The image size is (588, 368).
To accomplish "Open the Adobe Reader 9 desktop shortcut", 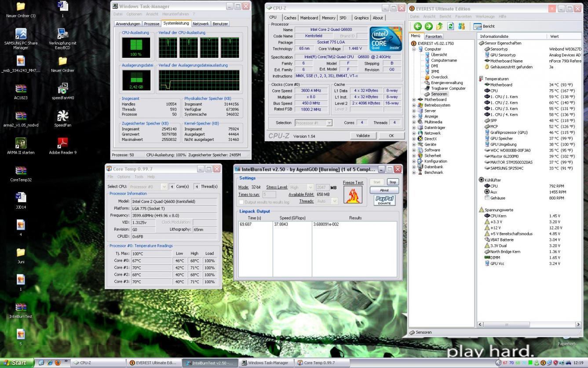I will 62,146.
